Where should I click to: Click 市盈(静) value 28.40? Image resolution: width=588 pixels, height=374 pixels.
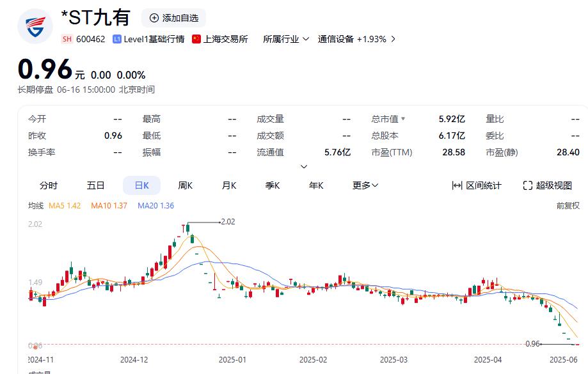(x=568, y=152)
